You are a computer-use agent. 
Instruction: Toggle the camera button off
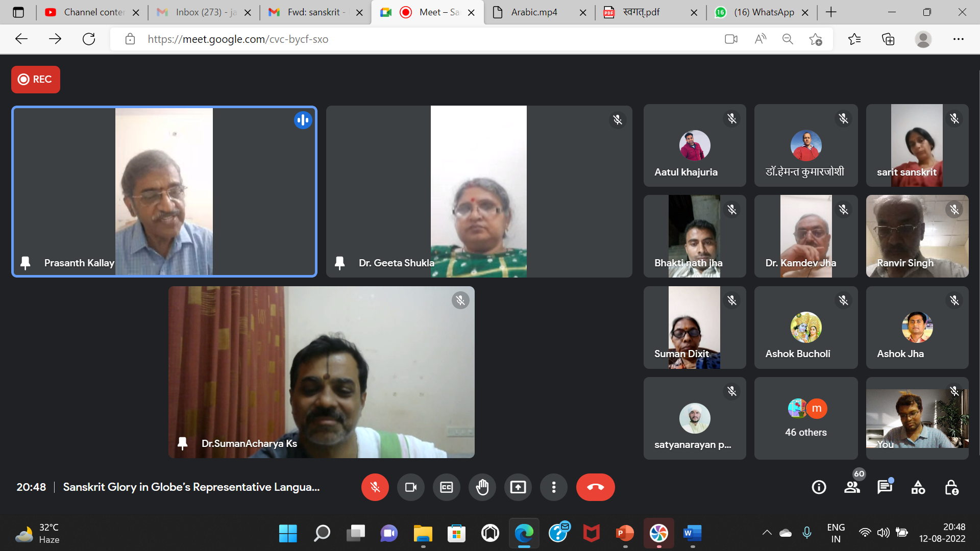coord(410,487)
